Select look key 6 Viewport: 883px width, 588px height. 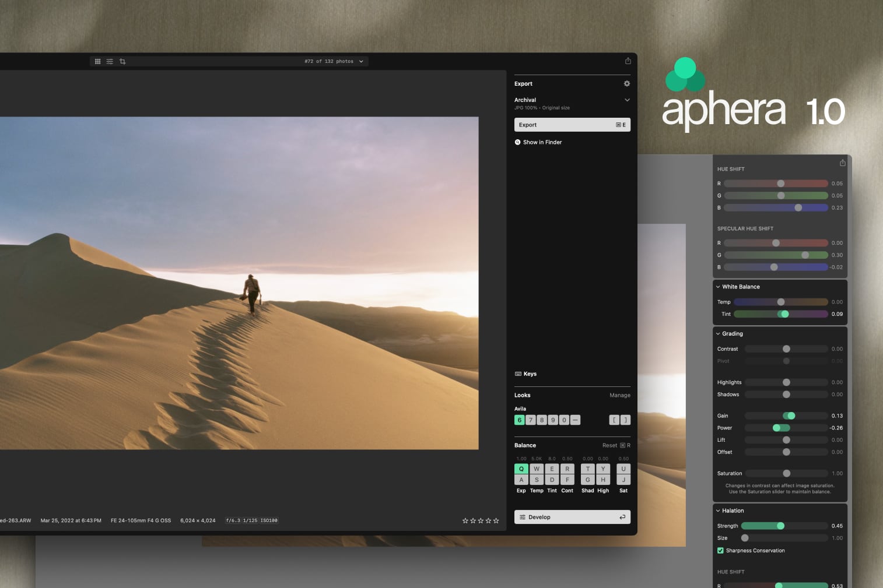click(x=520, y=420)
